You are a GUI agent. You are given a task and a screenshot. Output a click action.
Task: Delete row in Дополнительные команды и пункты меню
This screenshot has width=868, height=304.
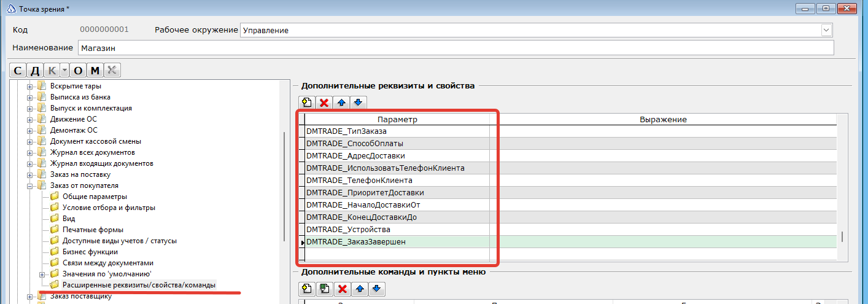343,288
